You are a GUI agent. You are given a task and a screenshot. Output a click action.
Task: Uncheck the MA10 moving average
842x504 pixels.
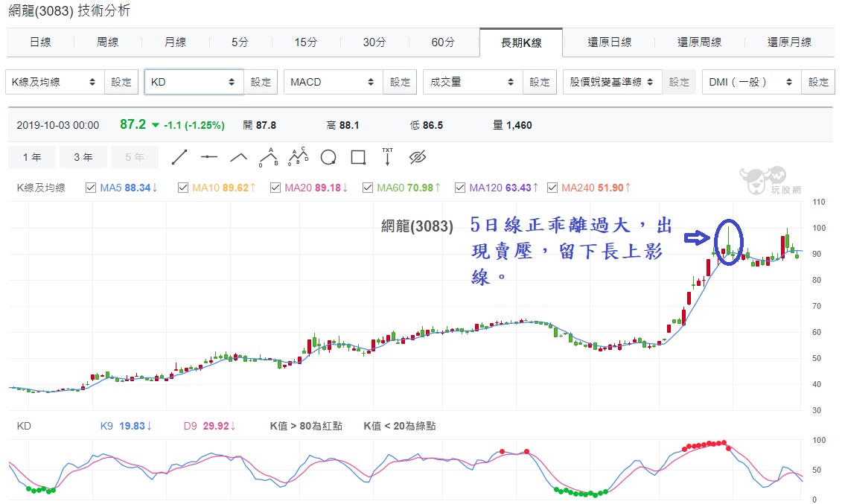(183, 188)
